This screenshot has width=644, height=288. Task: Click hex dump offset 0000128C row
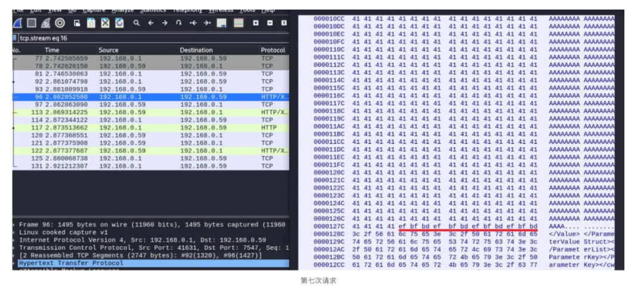tap(464, 234)
